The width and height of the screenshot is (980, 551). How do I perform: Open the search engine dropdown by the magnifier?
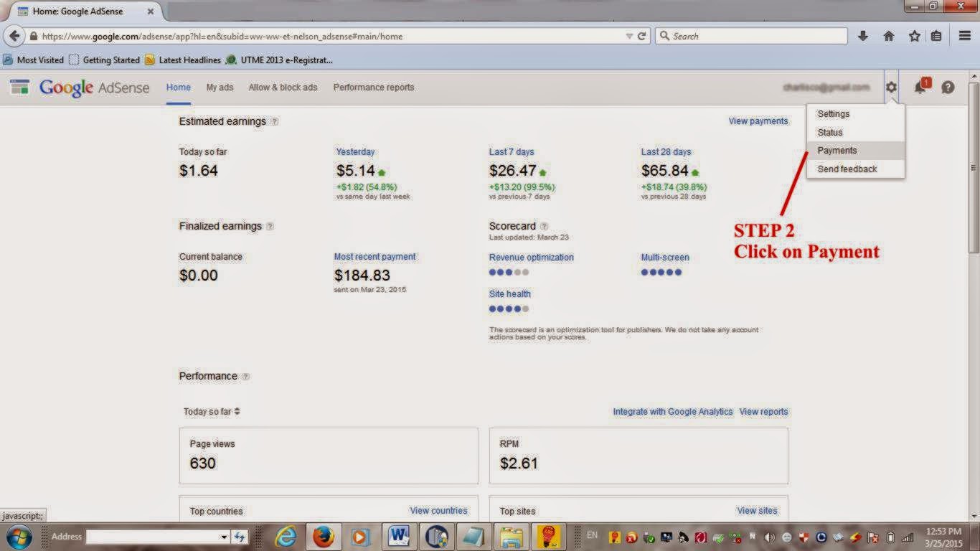[x=666, y=35]
